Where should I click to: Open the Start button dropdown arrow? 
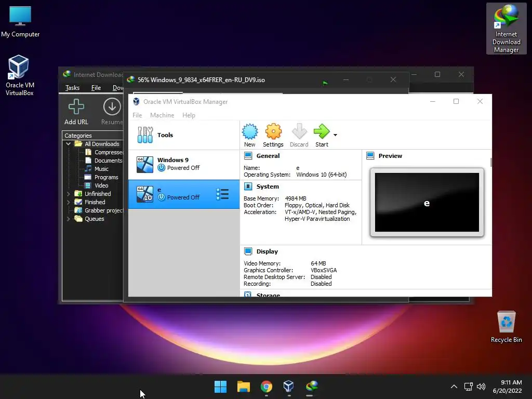(x=335, y=135)
